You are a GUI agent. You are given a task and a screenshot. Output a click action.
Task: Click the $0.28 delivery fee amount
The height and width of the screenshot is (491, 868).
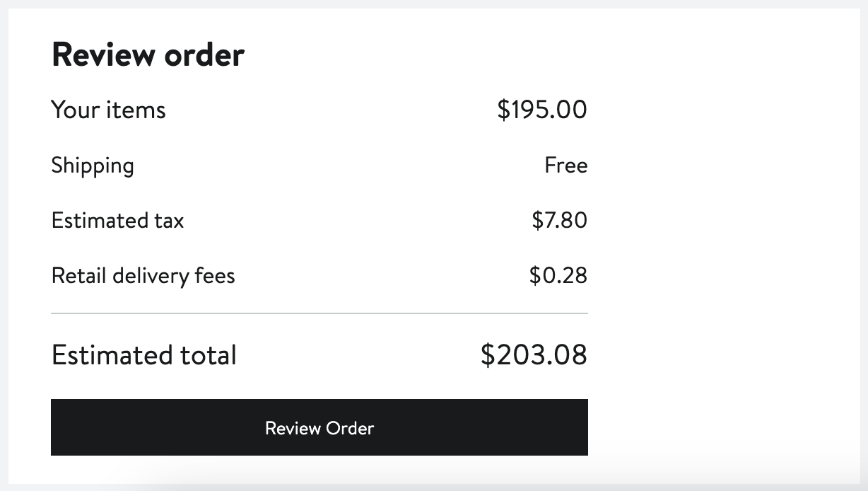[x=558, y=275]
